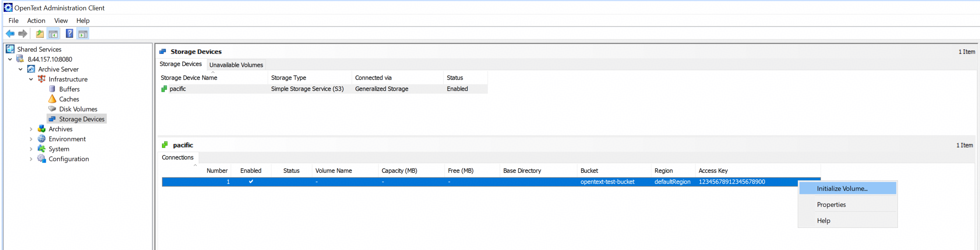
Task: Select Shared Services tree root label
Action: tap(39, 49)
